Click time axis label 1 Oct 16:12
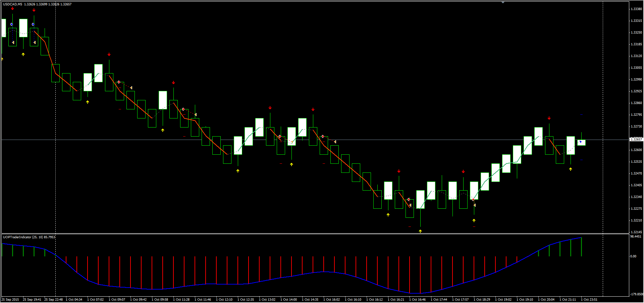This screenshot has width=644, height=303. [x=375, y=300]
